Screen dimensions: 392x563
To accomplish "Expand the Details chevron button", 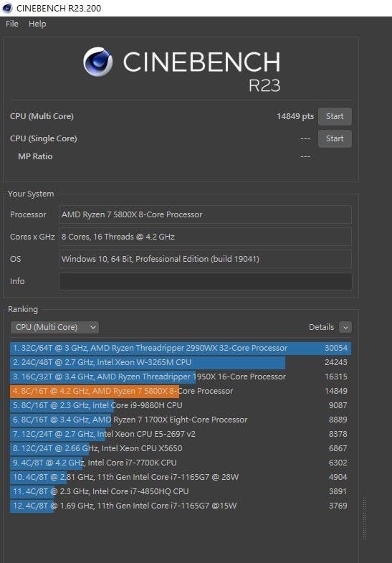I will click(x=345, y=327).
